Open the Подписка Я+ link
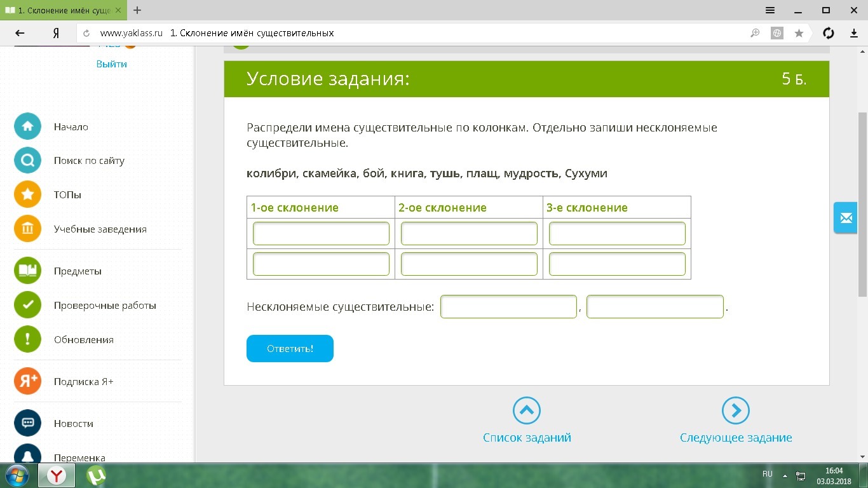This screenshot has width=868, height=488. 84,382
